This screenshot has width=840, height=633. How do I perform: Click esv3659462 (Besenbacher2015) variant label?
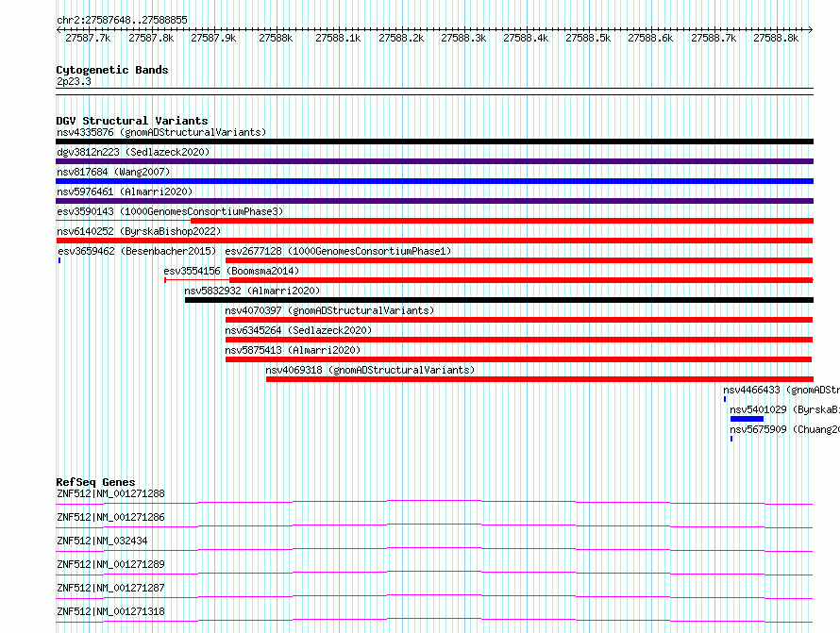[137, 251]
